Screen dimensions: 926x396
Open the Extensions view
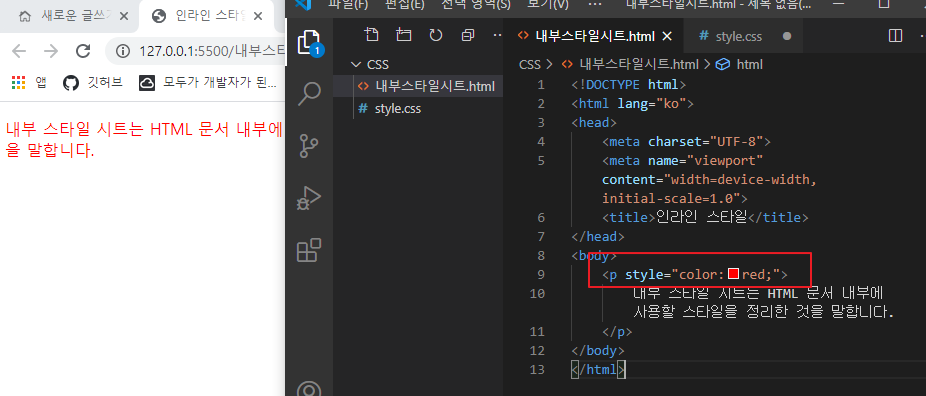pyautogui.click(x=309, y=250)
